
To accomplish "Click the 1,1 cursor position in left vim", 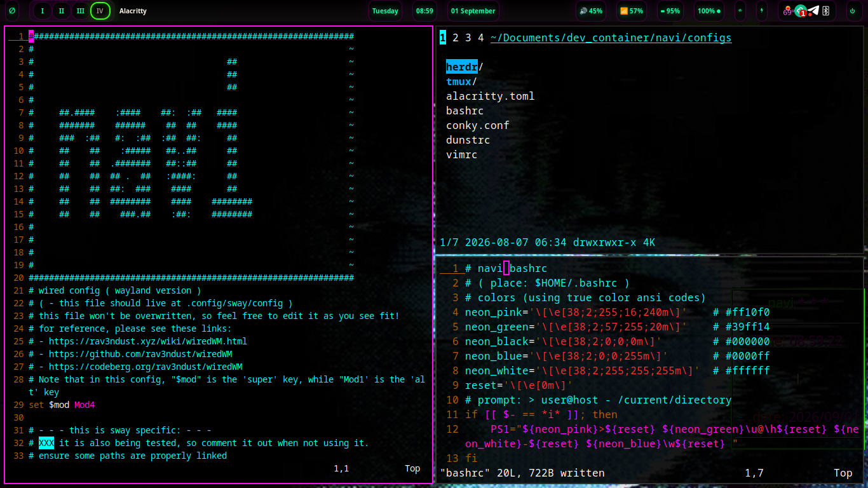I will 341,468.
